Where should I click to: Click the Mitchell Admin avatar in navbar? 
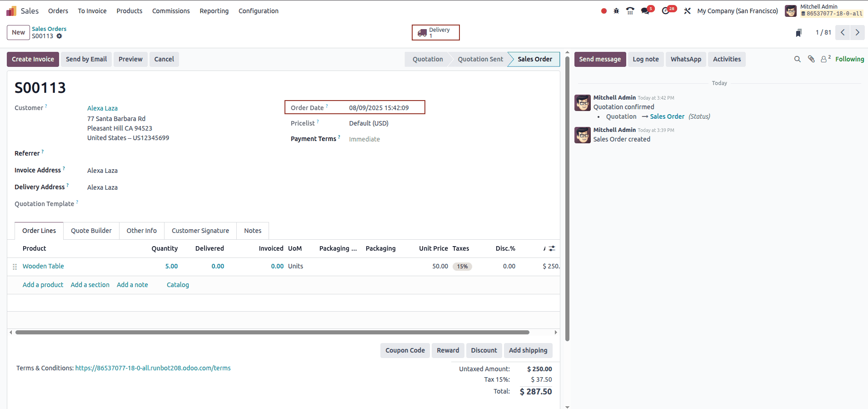[791, 11]
